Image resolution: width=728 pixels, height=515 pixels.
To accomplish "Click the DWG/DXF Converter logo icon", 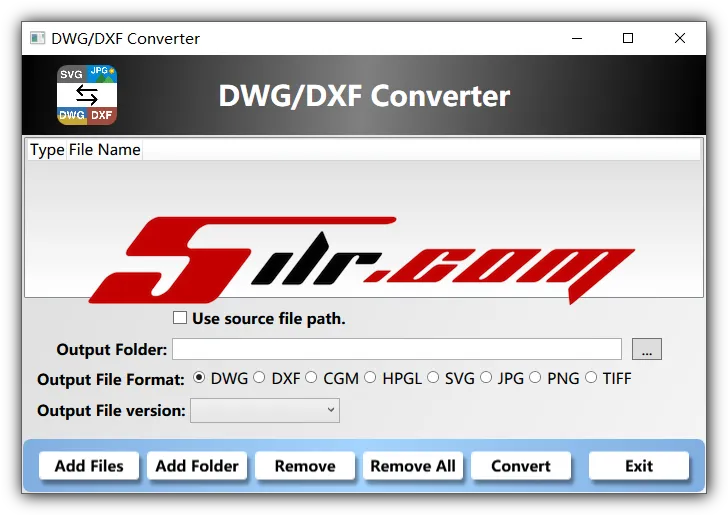I will 87,95.
